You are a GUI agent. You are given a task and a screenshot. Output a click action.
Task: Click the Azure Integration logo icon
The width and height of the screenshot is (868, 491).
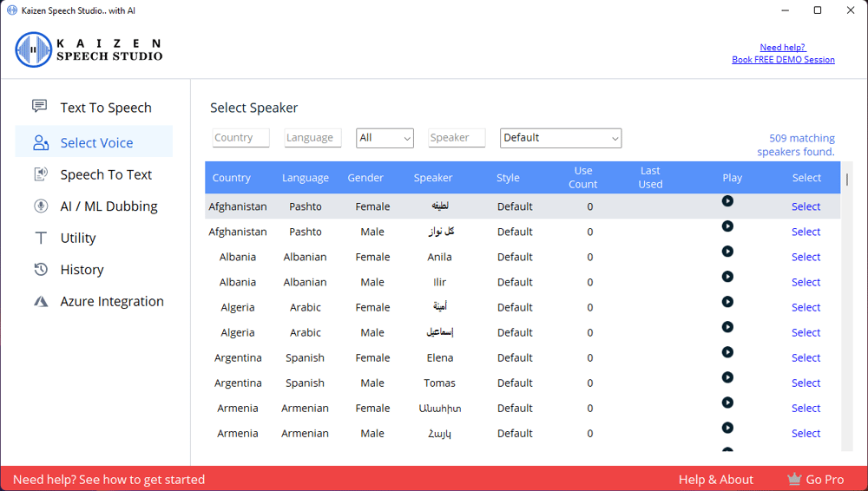click(40, 302)
